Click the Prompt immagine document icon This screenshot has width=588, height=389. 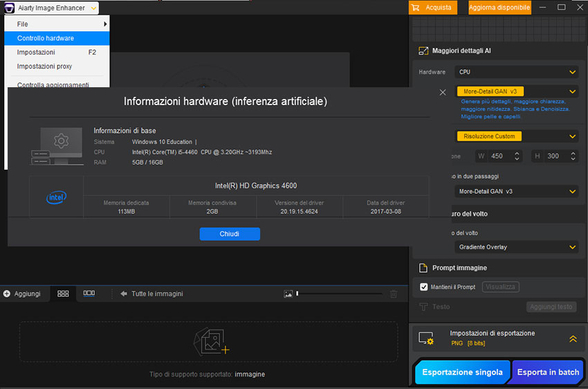(x=423, y=268)
